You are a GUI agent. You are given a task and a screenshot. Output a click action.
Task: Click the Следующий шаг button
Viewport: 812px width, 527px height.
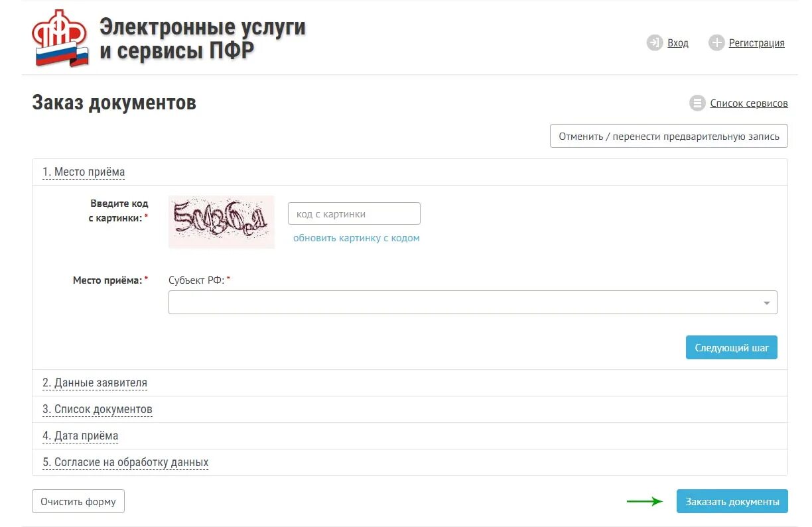tap(732, 348)
